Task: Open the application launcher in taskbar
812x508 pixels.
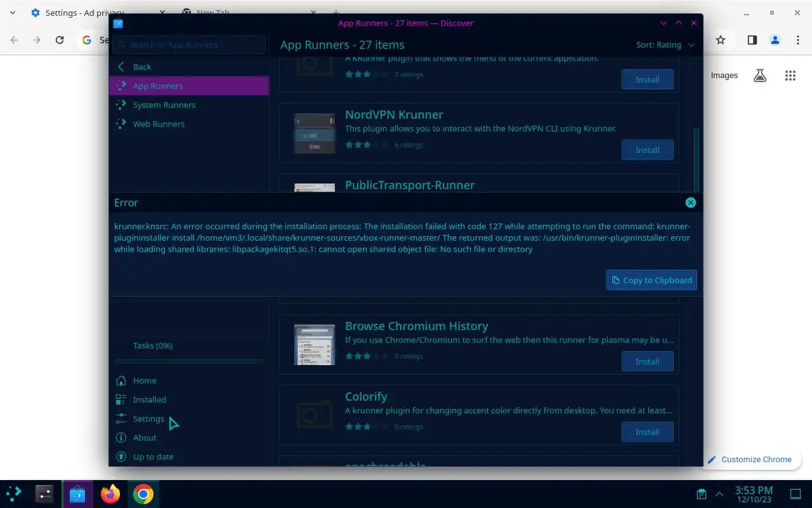Action: click(14, 494)
